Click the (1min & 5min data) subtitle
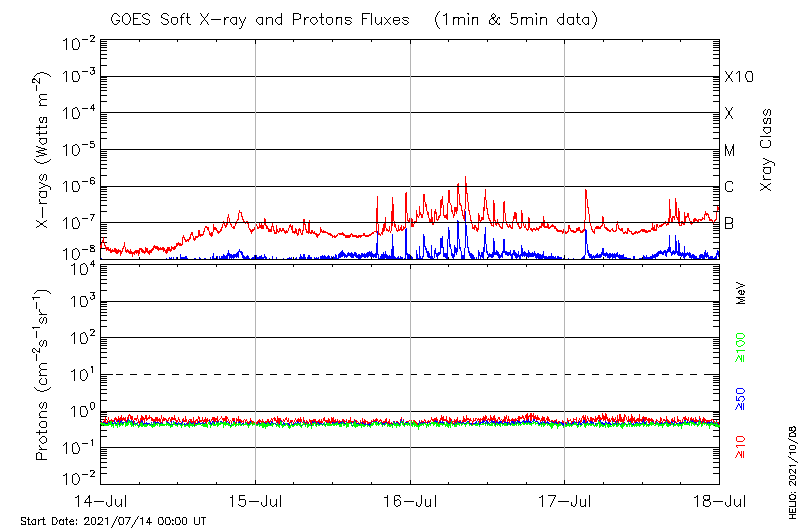The height and width of the screenshot is (530, 800). (518, 19)
